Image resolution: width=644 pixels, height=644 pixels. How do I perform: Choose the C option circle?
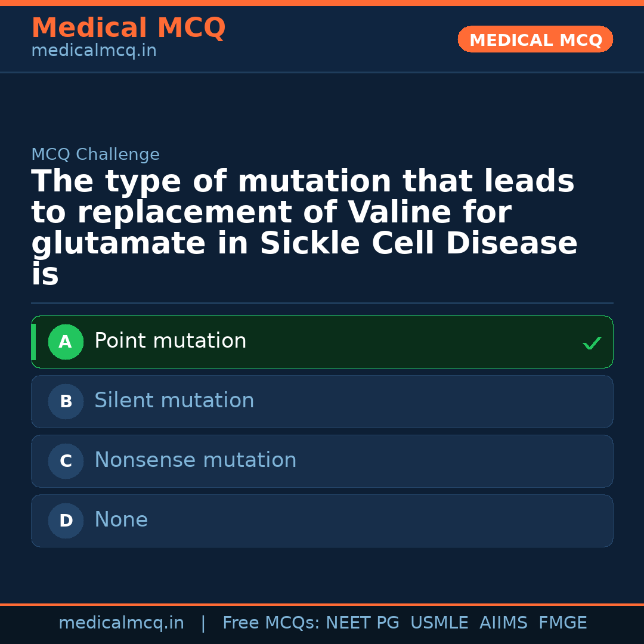66,462
